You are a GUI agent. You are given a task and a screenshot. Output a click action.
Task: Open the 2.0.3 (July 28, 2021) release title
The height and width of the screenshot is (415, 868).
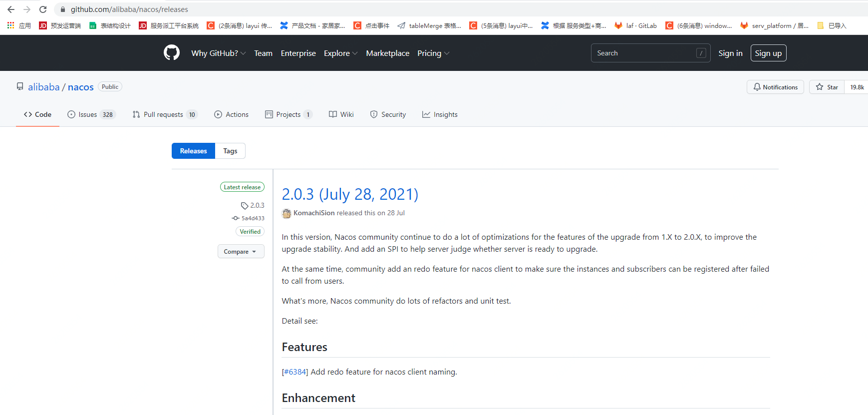[x=350, y=194]
